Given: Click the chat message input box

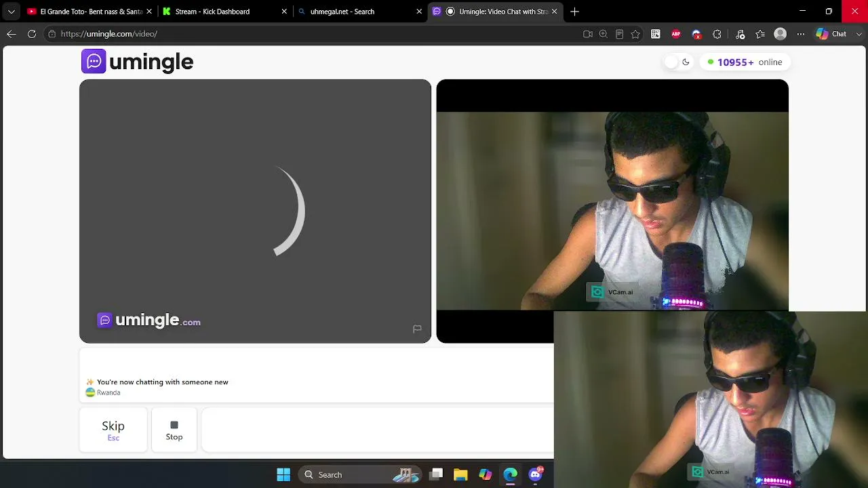Looking at the screenshot, I should (x=378, y=430).
